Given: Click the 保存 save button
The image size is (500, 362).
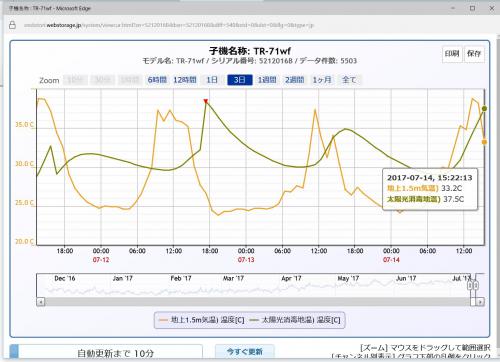Looking at the screenshot, I should tap(474, 54).
